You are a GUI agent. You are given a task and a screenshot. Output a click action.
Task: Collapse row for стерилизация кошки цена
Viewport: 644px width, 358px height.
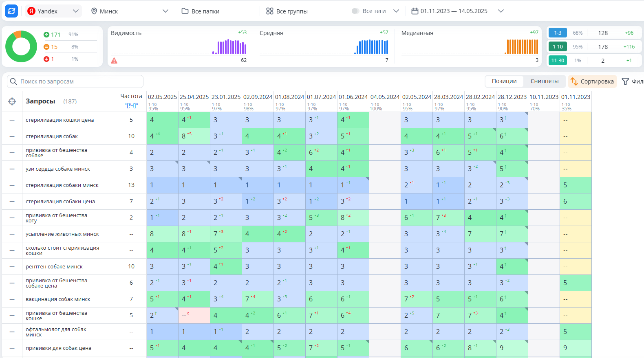pos(12,120)
